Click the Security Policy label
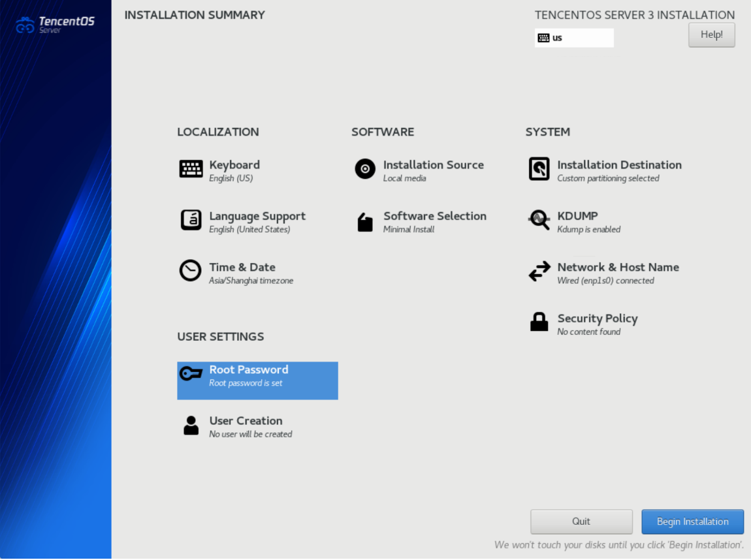 (x=598, y=319)
